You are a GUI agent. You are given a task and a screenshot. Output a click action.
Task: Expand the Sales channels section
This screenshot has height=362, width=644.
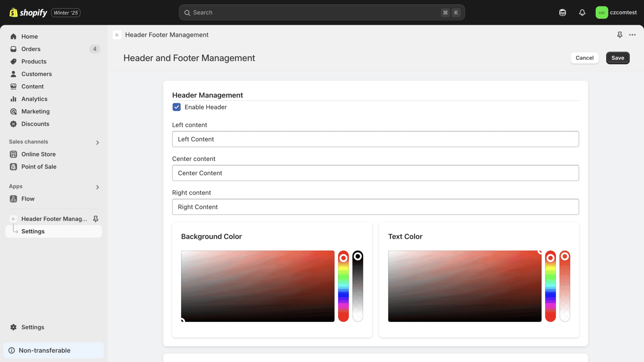[97, 142]
